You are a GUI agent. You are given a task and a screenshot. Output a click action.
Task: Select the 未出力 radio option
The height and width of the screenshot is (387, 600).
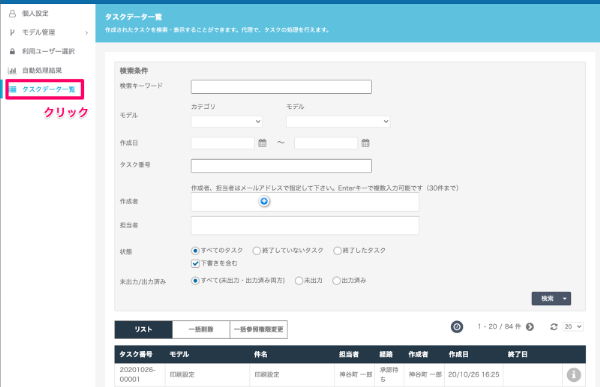click(x=299, y=281)
